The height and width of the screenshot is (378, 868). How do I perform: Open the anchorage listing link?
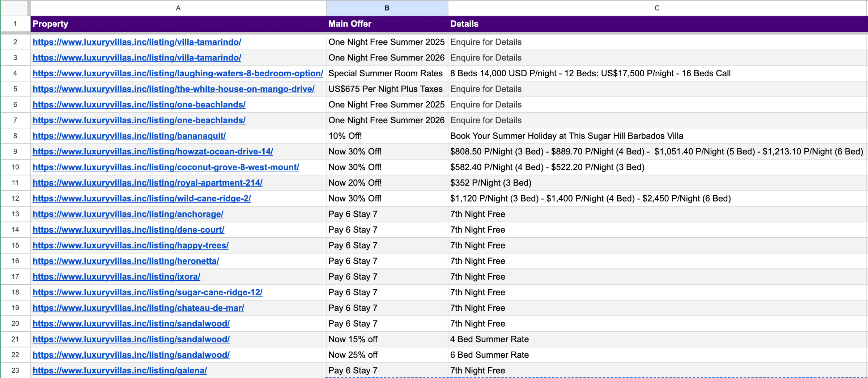(128, 214)
